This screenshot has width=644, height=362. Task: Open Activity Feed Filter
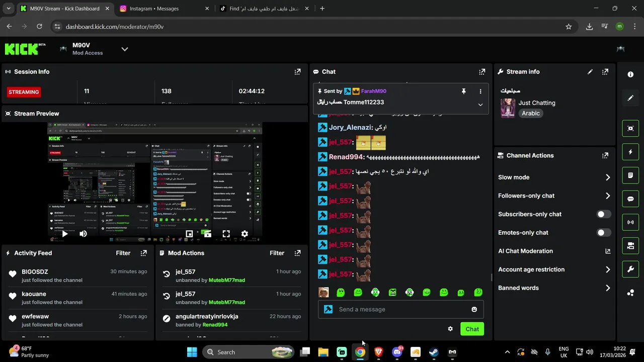pos(123,253)
